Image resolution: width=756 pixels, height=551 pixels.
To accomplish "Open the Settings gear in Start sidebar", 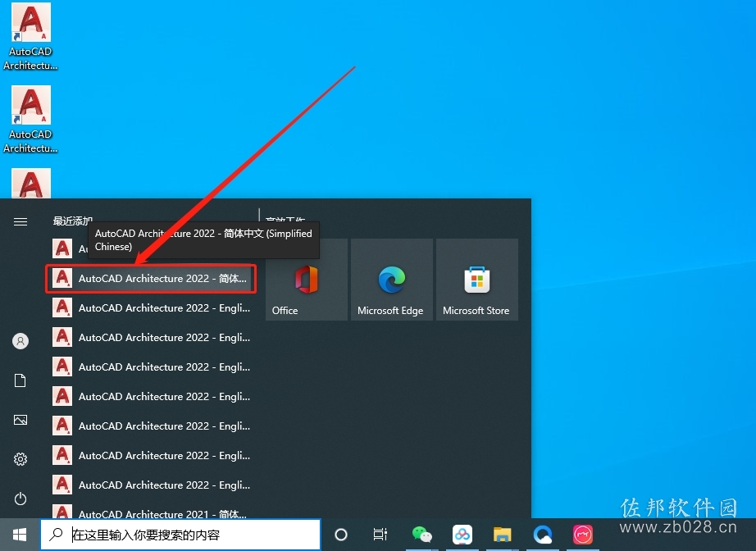I will [20, 459].
